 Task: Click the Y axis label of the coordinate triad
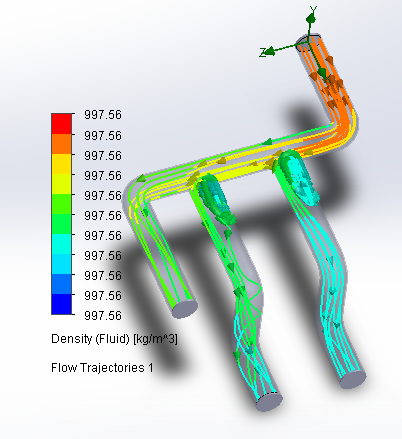tap(313, 8)
